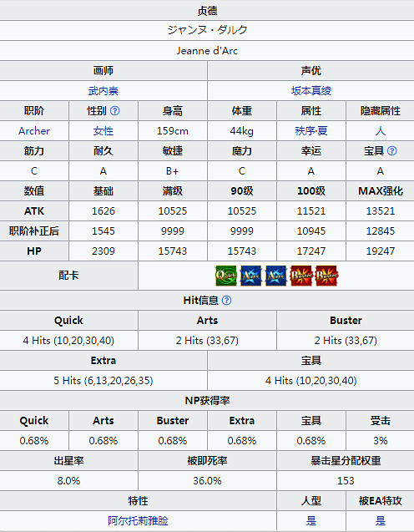This screenshot has height=532, width=414.
Task: Open the 秩序·夏 attribute link
Action: 311,130
